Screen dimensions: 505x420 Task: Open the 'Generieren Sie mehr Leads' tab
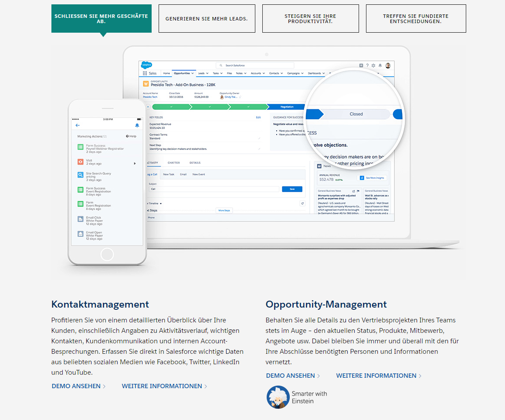point(207,19)
